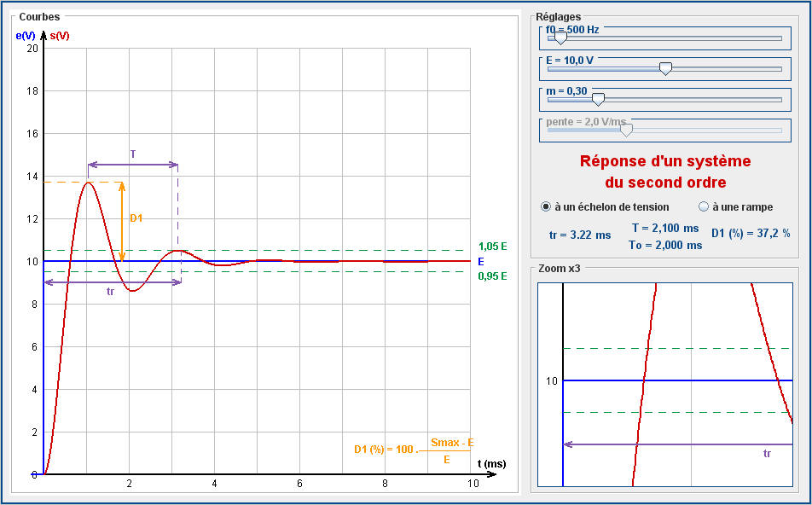This screenshot has width=812, height=505.
Task: Click the red response curve's first overshoot peak
Action: point(89,183)
